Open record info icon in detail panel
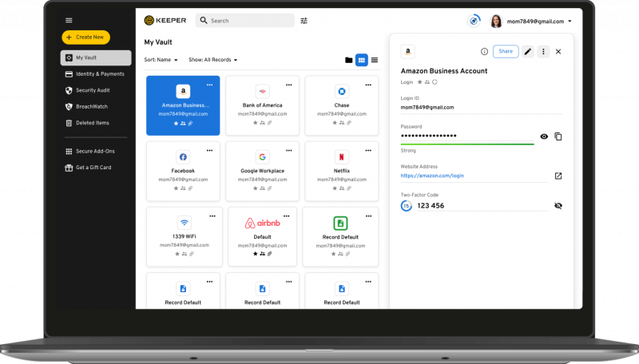The width and height of the screenshot is (639, 364). (x=484, y=52)
